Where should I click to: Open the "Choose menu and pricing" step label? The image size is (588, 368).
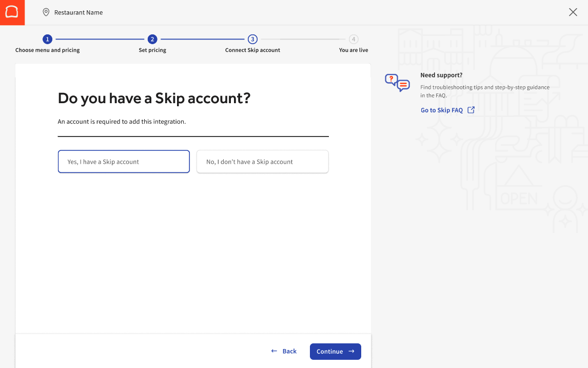click(x=48, y=50)
